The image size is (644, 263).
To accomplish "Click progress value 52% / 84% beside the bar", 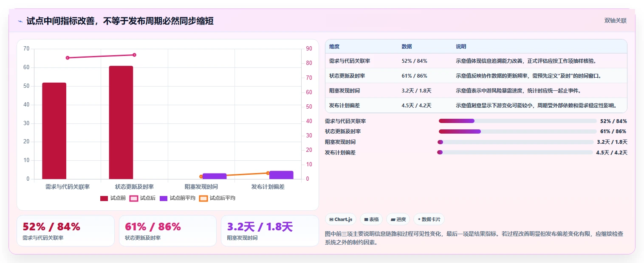I will [x=613, y=121].
